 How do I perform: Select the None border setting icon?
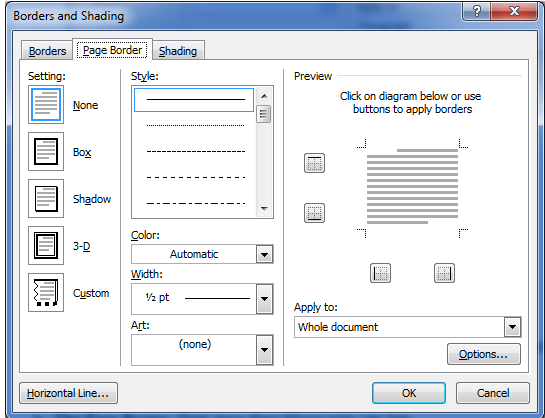tap(46, 105)
